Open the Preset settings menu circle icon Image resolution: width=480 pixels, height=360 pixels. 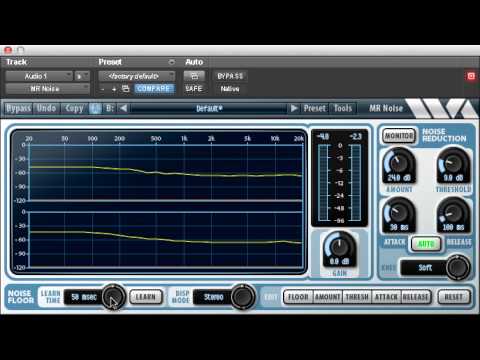(172, 62)
